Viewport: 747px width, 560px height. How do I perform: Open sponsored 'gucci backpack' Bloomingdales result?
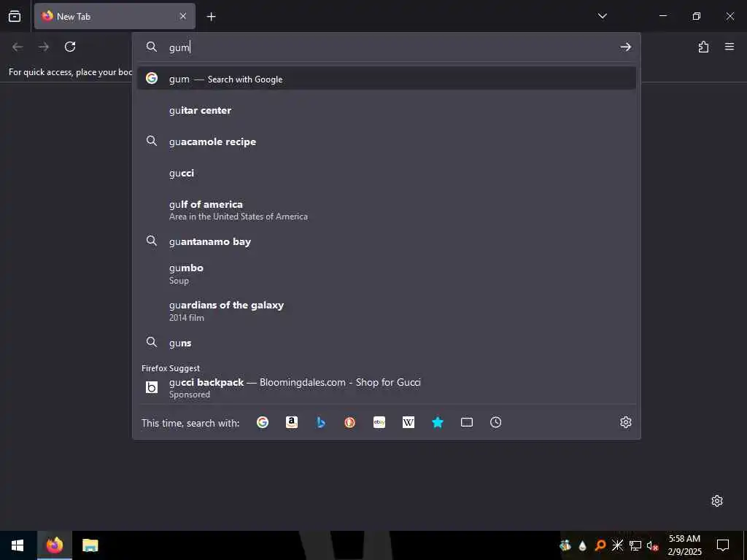click(387, 388)
